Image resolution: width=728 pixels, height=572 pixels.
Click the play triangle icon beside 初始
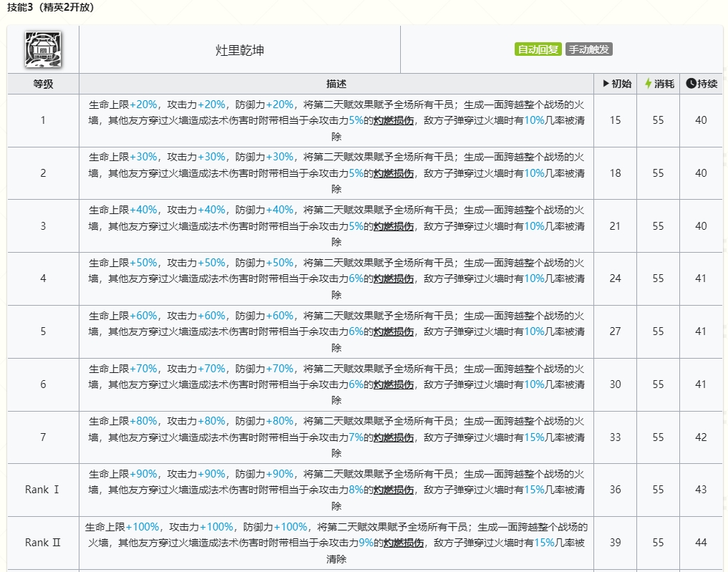(606, 84)
